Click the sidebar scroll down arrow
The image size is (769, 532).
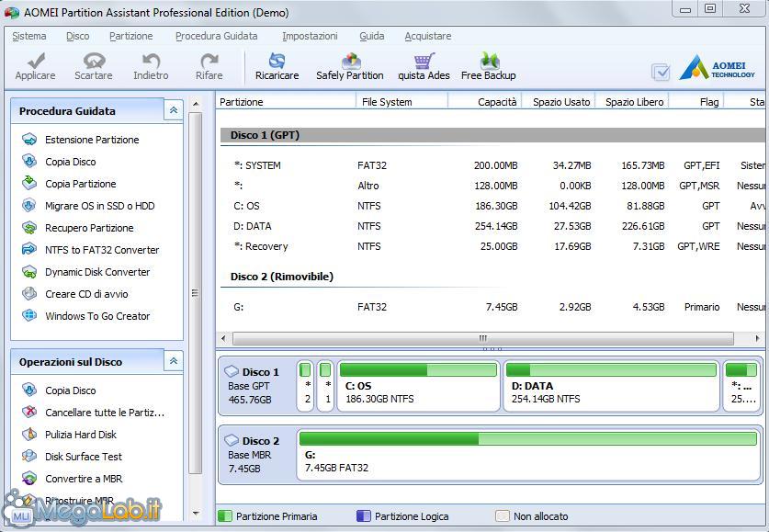tap(196, 514)
